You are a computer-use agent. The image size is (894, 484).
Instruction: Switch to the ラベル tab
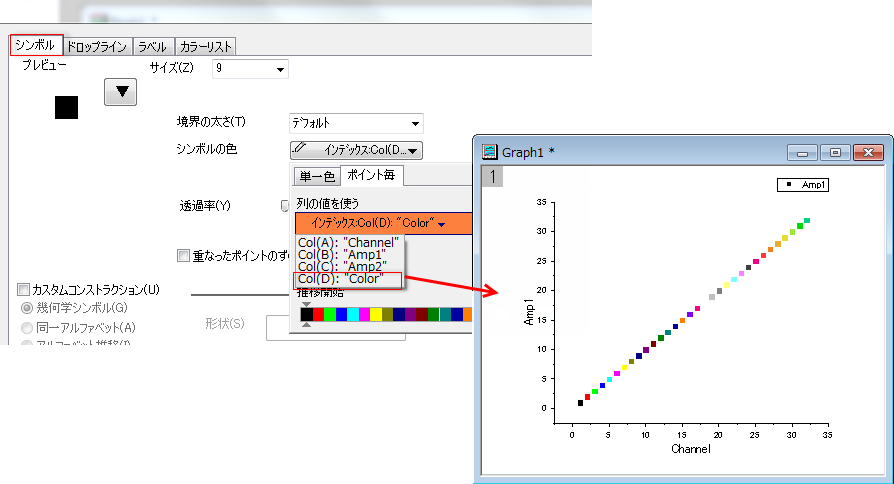pos(152,46)
